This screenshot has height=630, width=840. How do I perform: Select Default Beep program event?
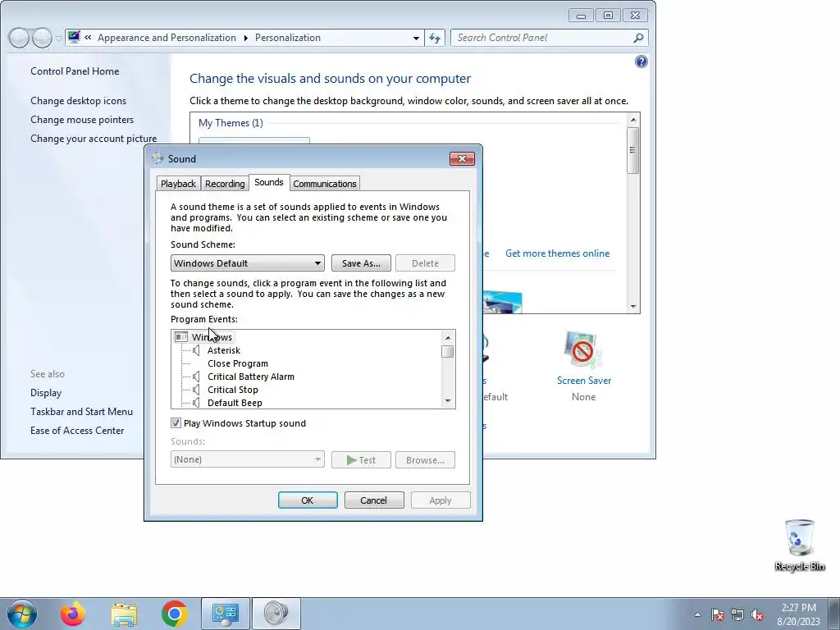(x=235, y=403)
